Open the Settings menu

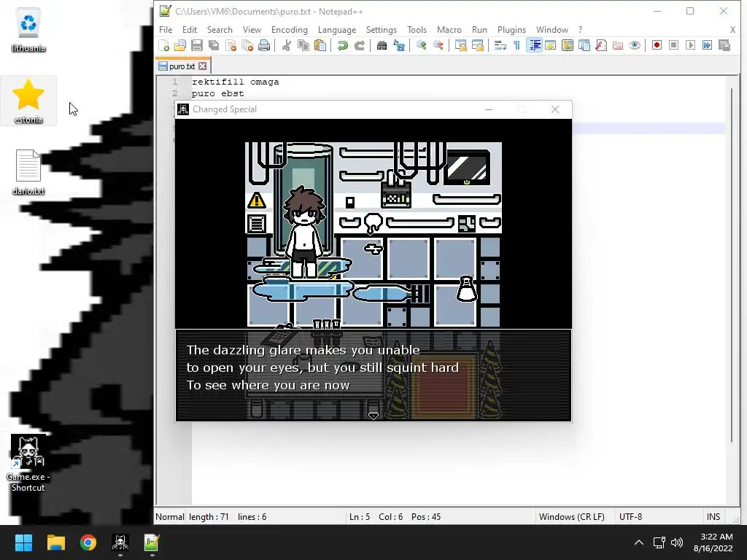(x=381, y=29)
